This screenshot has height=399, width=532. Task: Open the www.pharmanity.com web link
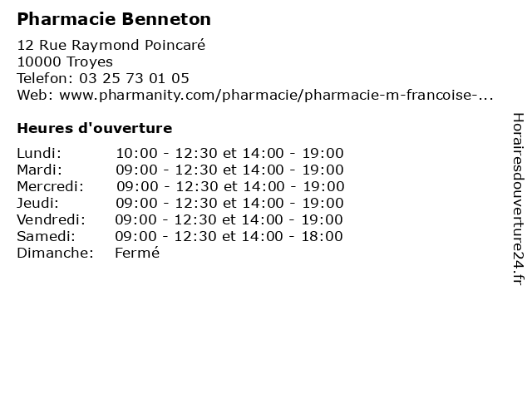tap(276, 95)
